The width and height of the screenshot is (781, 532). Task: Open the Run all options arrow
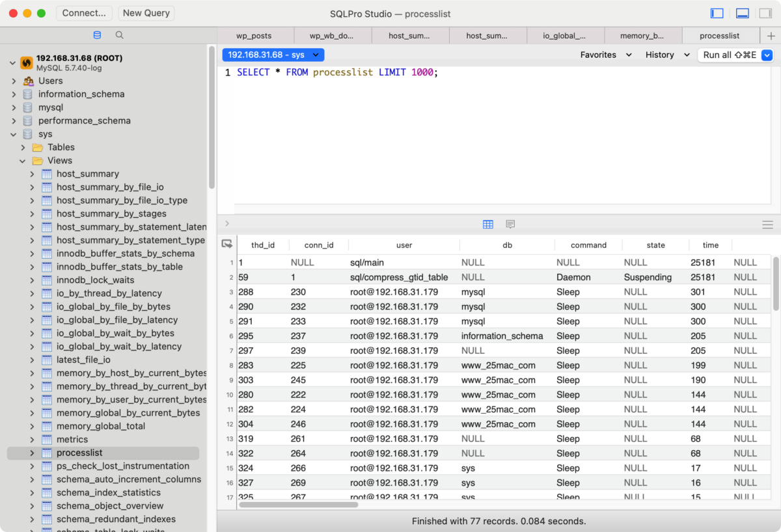[x=767, y=55]
